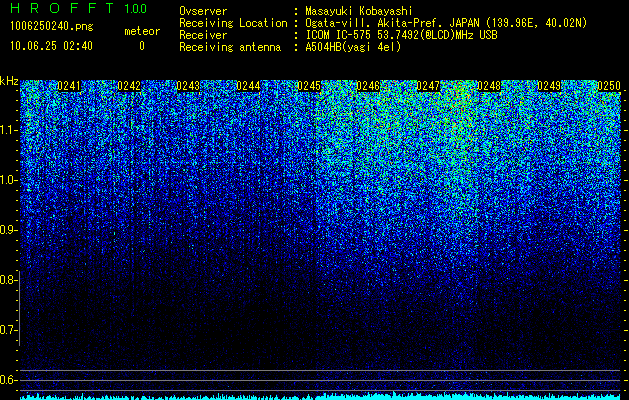Click the 1.1 kHz axis label
629x400 pixels.
point(8,130)
